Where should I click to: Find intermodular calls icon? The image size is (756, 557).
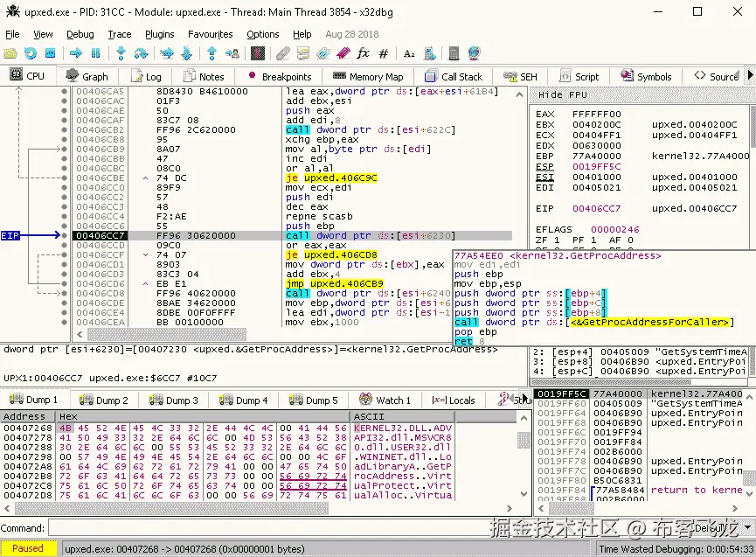[x=430, y=53]
